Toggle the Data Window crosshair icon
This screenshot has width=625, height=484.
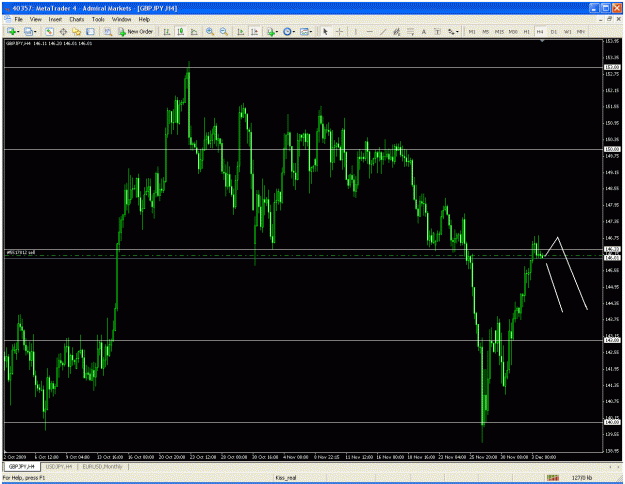pos(63,31)
